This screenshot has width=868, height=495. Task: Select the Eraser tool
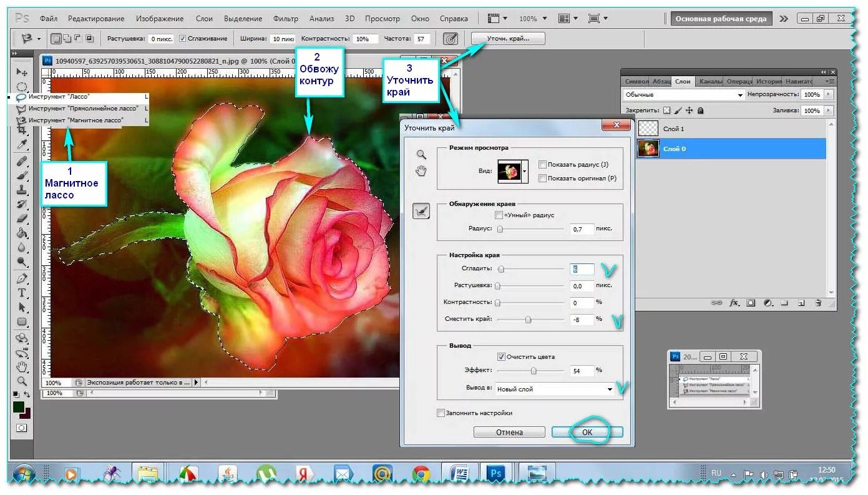coord(22,219)
